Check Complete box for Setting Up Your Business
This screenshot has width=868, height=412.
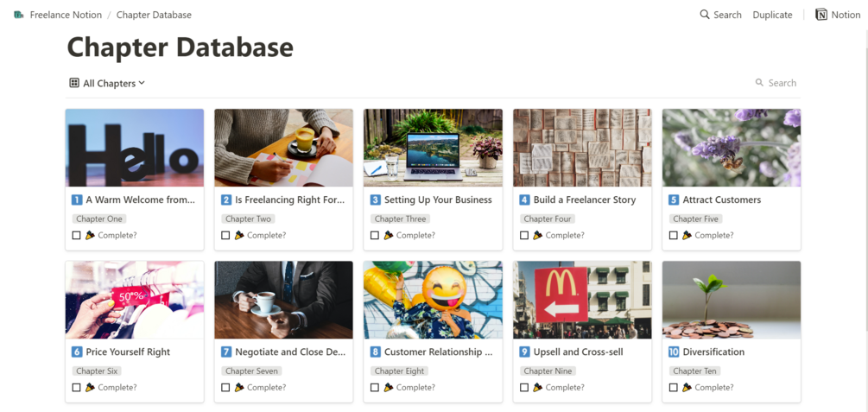point(375,235)
